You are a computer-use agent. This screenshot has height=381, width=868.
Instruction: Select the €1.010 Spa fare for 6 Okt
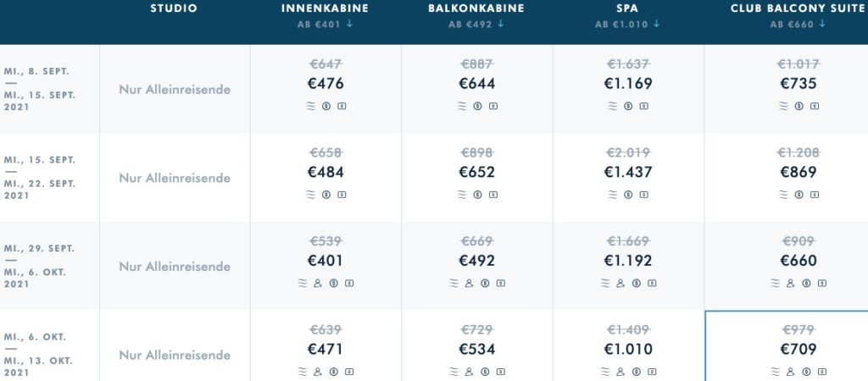point(628,349)
